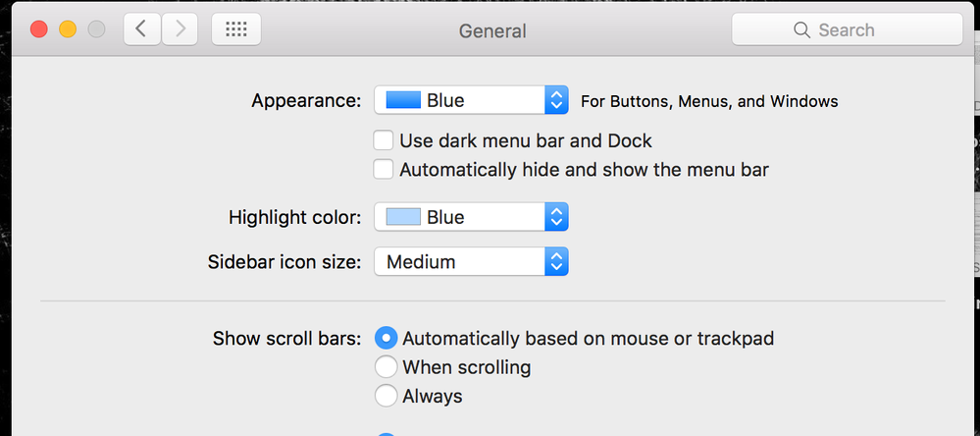Go back with the left chevron button
Screen dimensions: 980x436
(142, 29)
